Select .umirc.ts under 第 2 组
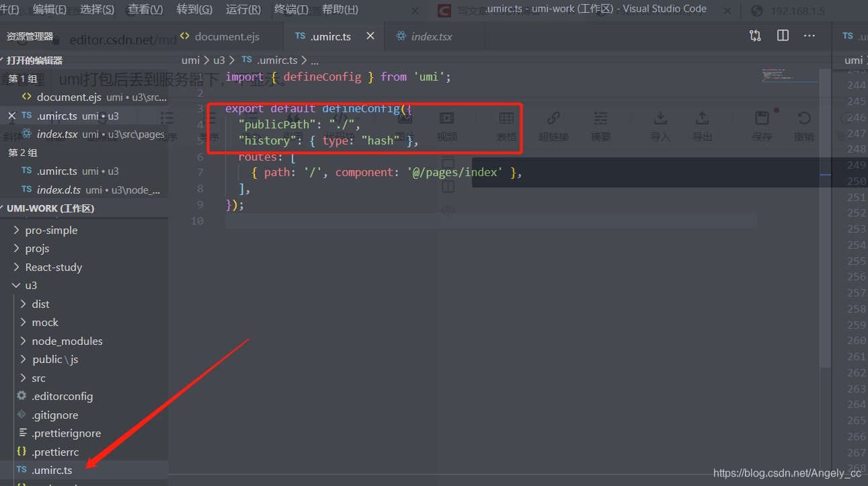Screen dimensions: 868x486 point(84,171)
